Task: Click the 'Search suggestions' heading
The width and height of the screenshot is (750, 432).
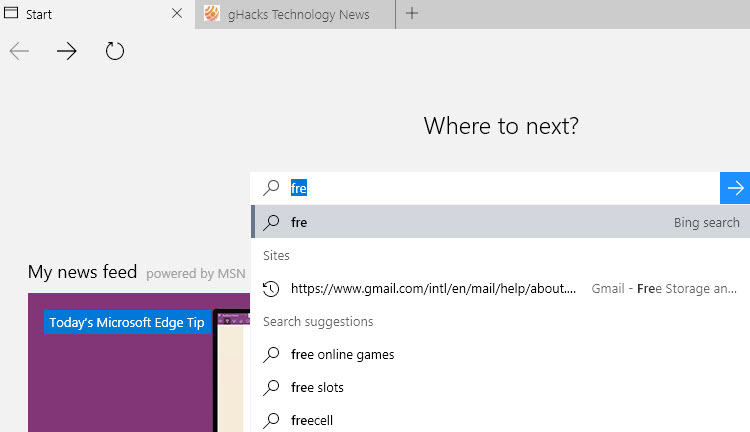Action: tap(318, 321)
